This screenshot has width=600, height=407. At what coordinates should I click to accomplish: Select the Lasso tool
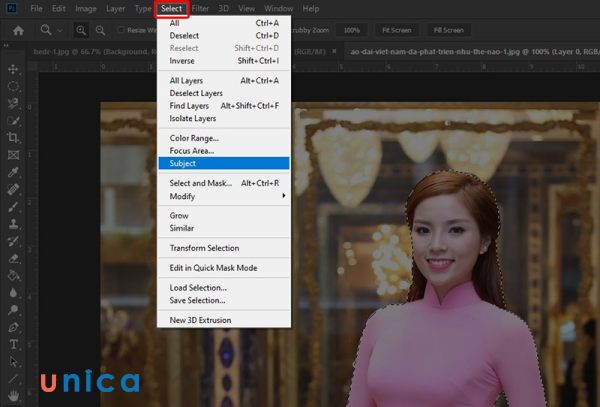coord(14,103)
